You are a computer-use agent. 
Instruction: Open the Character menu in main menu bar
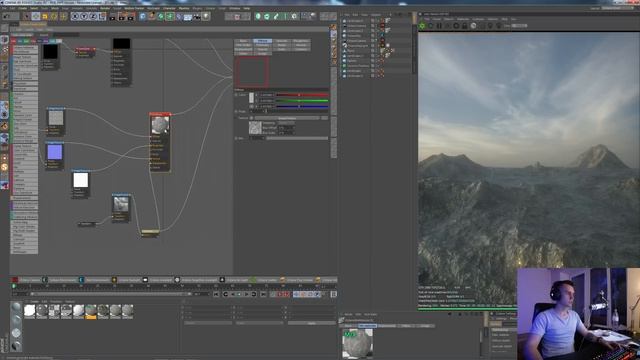pos(169,8)
